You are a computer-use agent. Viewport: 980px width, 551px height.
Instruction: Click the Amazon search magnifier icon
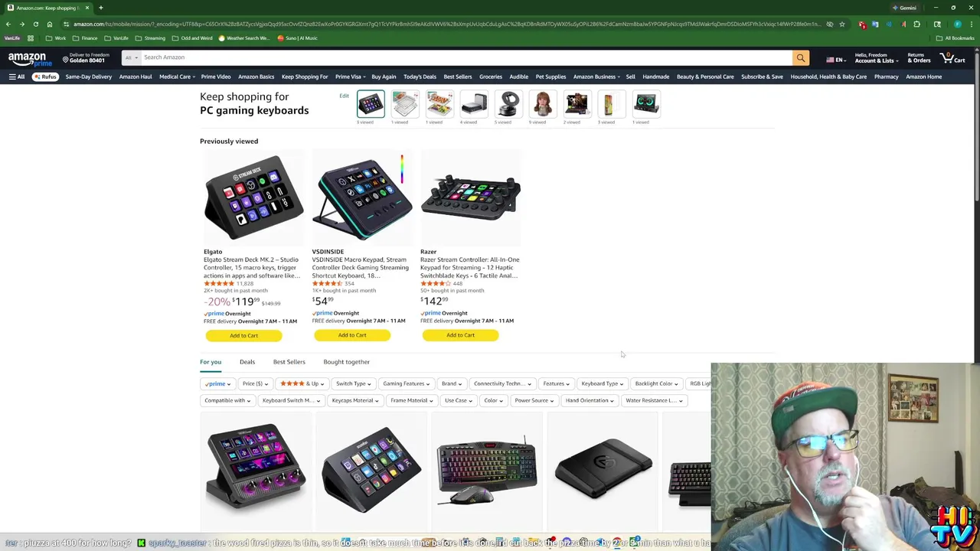coord(801,57)
